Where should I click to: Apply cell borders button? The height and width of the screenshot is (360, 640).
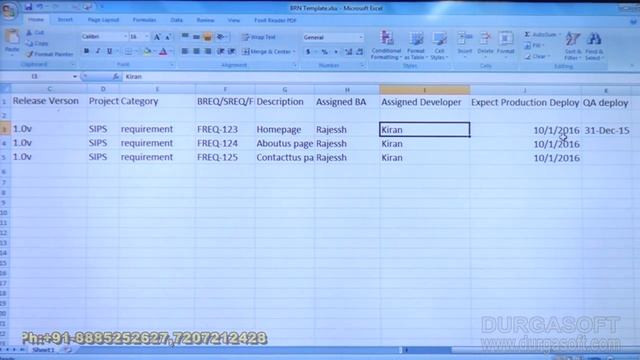point(128,51)
